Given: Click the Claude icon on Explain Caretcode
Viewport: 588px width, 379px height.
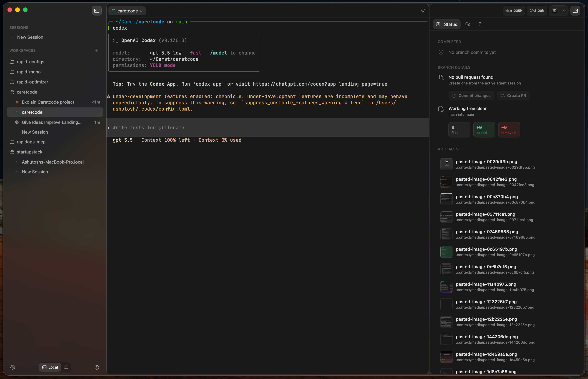Looking at the screenshot, I should (x=17, y=102).
